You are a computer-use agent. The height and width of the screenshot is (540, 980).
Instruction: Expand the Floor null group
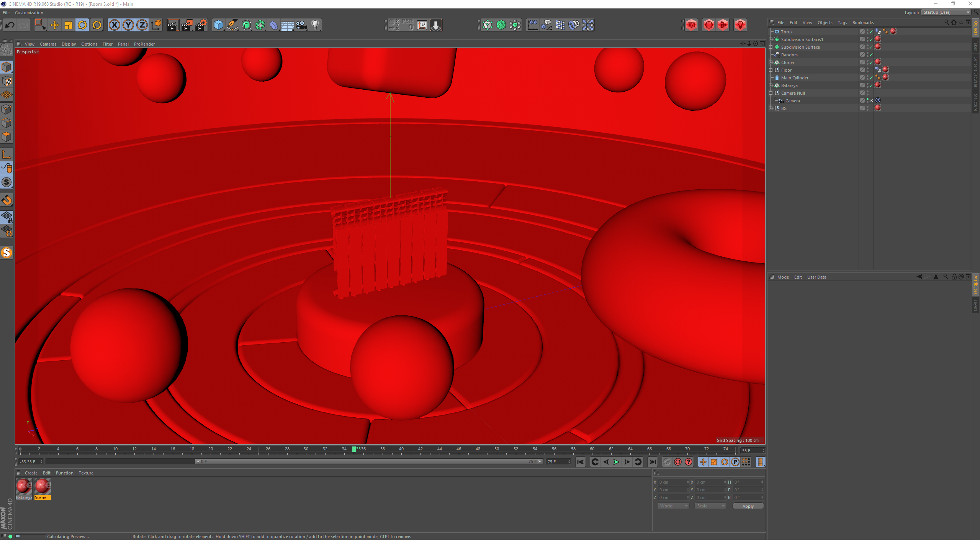(771, 70)
